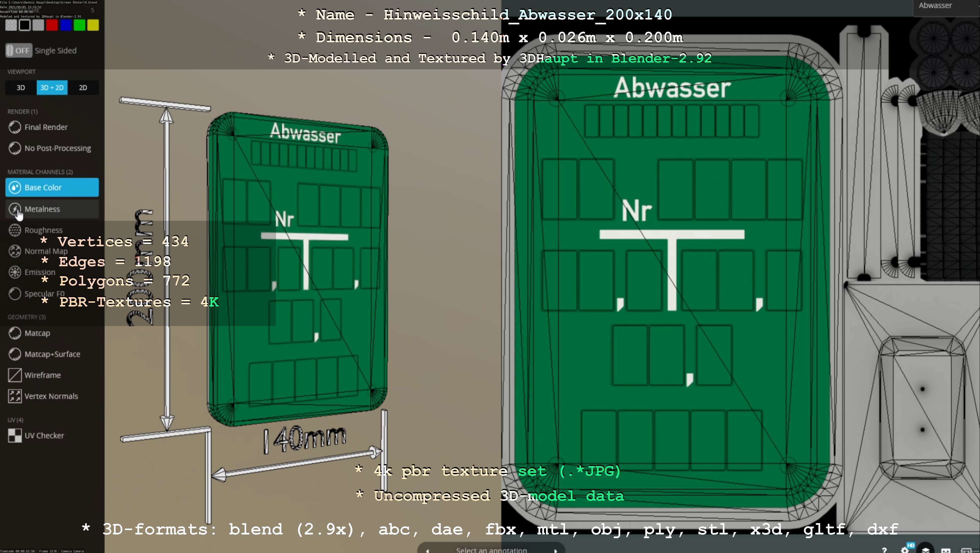Viewport: 980px width, 553px height.
Task: Select the Metalness material channel
Action: [52, 209]
